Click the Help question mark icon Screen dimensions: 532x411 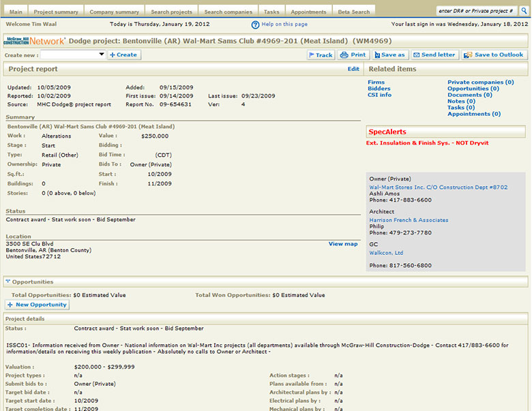coord(255,25)
